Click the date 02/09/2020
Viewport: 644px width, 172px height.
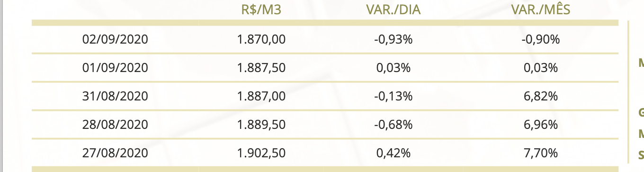coord(115,39)
